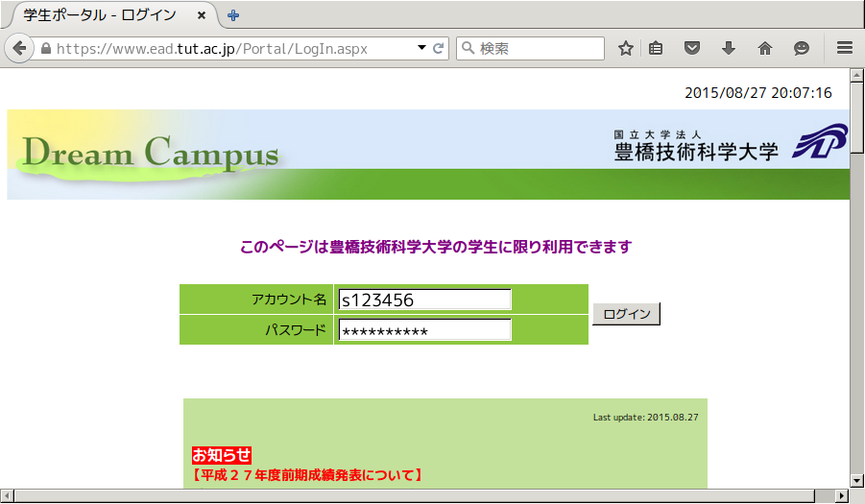Image resolution: width=865 pixels, height=504 pixels.
Task: Click the blue university emblem logo
Action: pyautogui.click(x=820, y=140)
